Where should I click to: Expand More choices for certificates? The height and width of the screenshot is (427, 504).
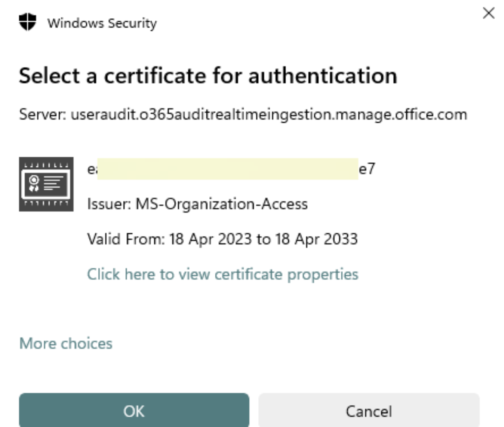pos(66,343)
